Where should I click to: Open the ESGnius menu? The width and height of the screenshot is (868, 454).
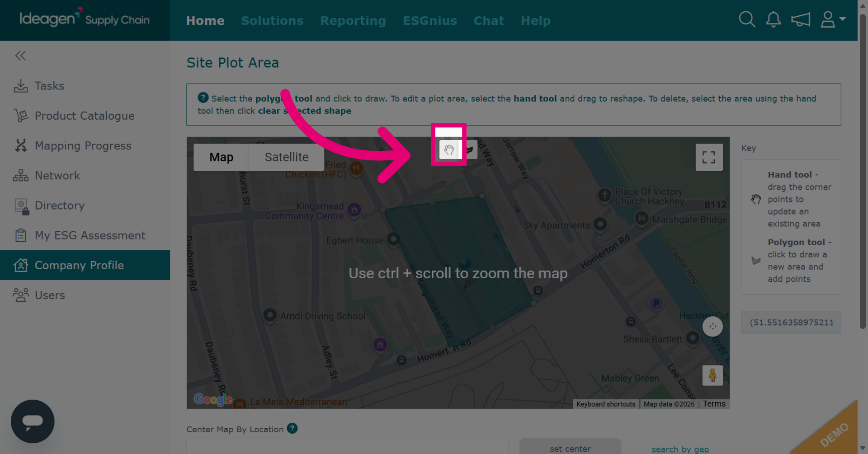[430, 20]
